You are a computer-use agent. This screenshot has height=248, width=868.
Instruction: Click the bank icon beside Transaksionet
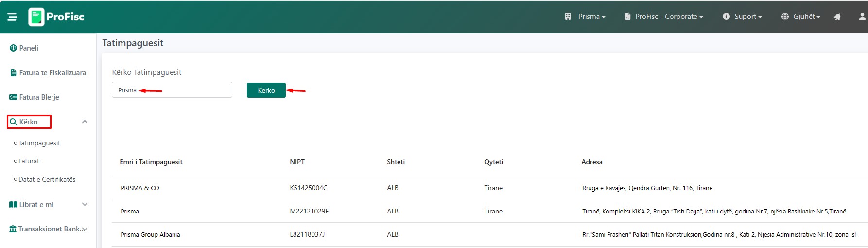[x=13, y=229]
